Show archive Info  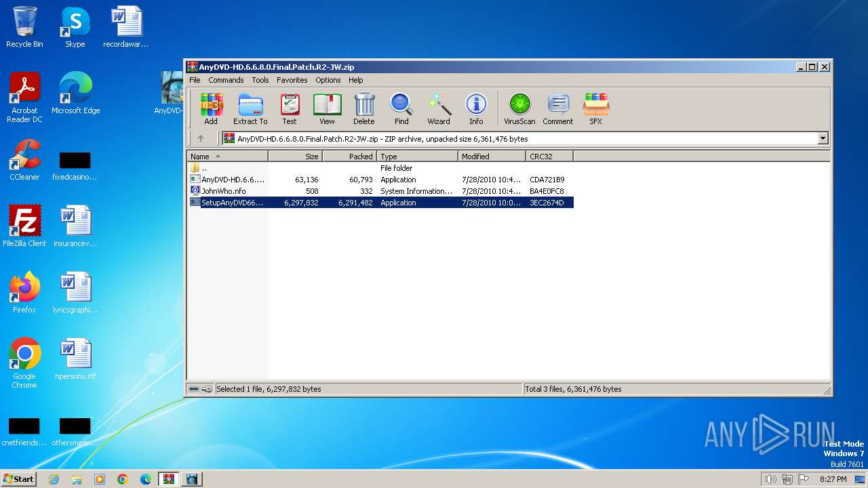pos(476,109)
